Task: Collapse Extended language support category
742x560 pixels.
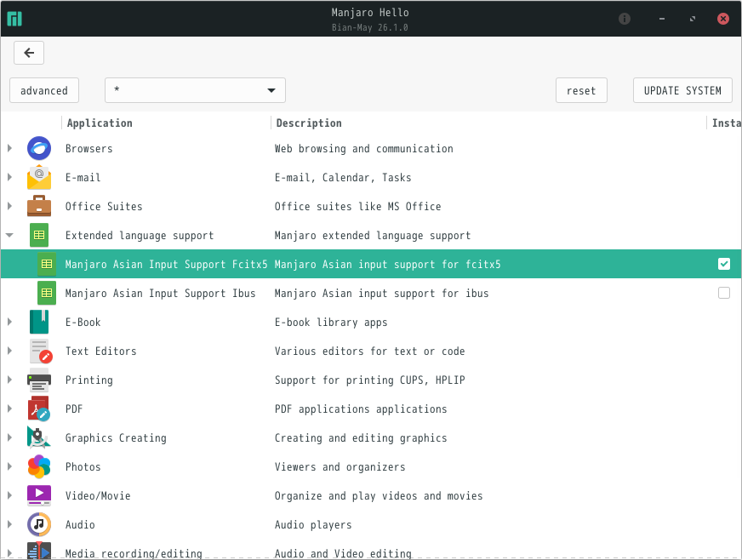Action: coord(9,235)
